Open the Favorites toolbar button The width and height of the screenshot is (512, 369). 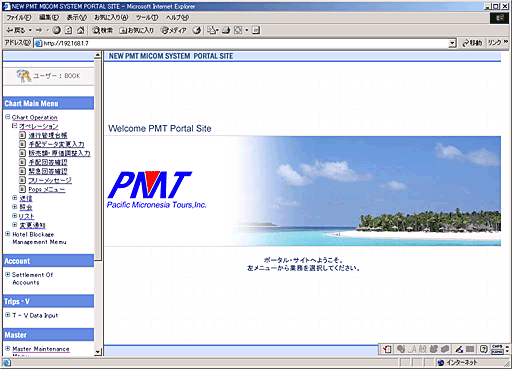tap(136, 30)
